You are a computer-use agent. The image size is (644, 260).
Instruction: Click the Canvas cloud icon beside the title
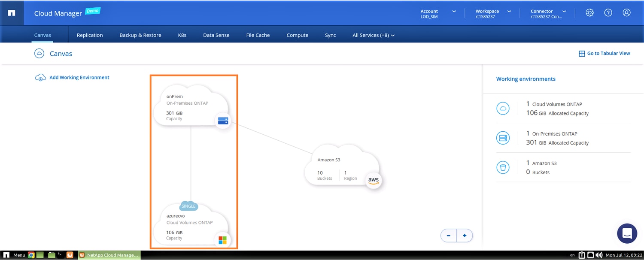(x=39, y=54)
